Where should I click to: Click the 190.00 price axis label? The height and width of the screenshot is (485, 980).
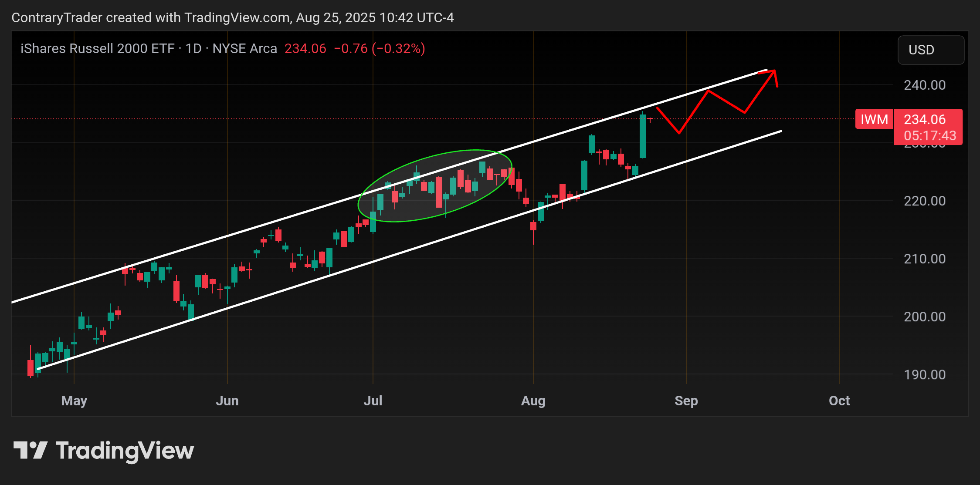[925, 374]
